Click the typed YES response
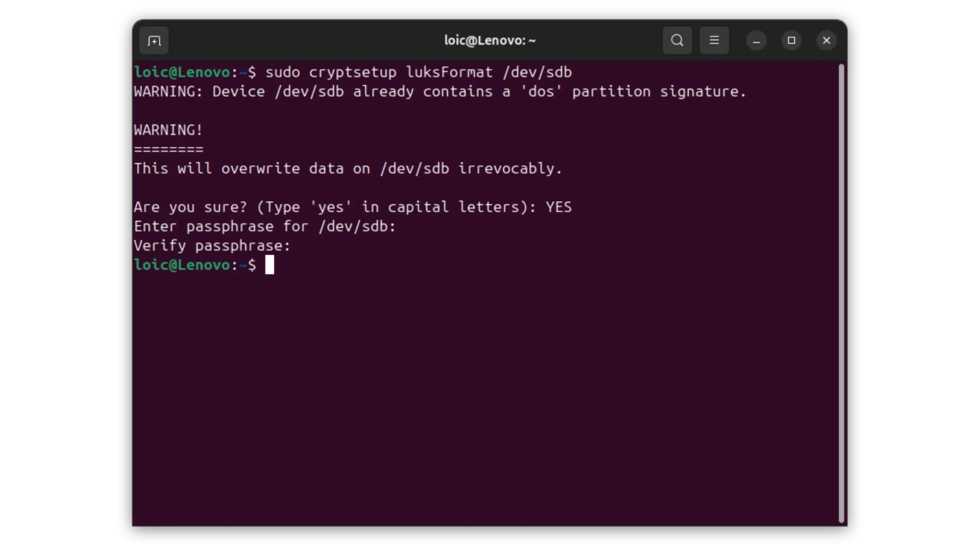The width and height of the screenshot is (980, 551). [x=559, y=207]
